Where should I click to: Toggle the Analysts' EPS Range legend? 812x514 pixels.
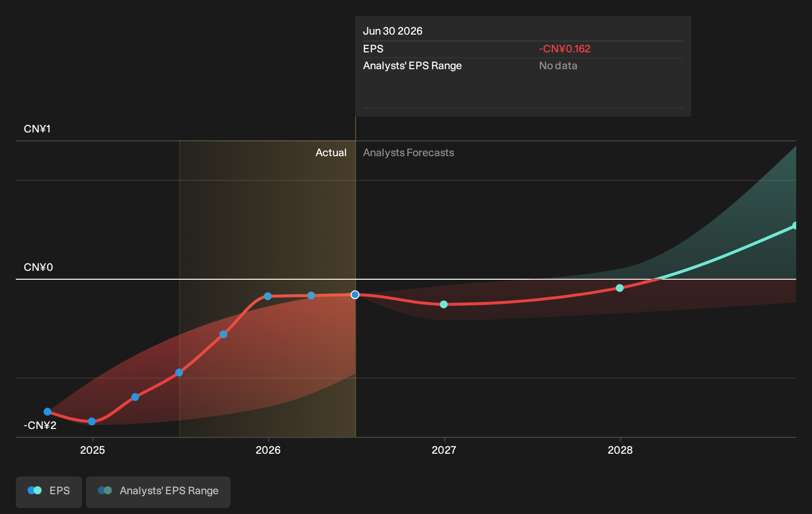158,492
